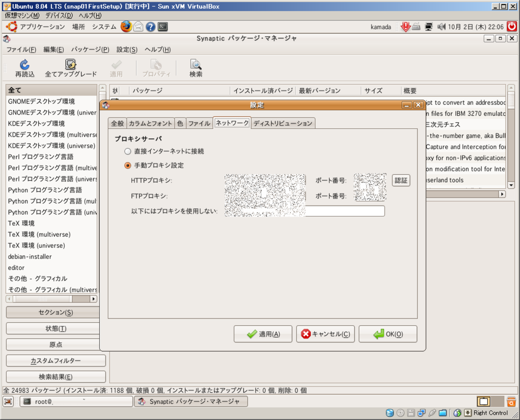This screenshot has width=520, height=420.
Task: Open the Colors (色) tab
Action: coord(180,123)
